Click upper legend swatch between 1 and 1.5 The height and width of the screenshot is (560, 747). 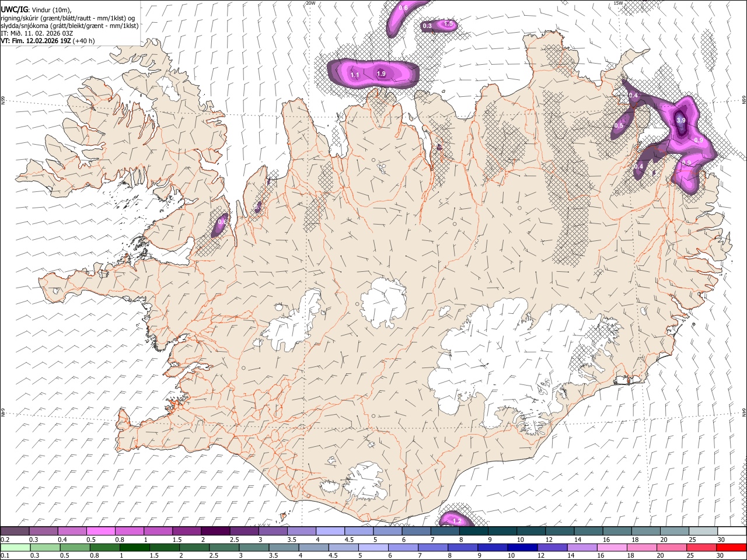point(158,531)
